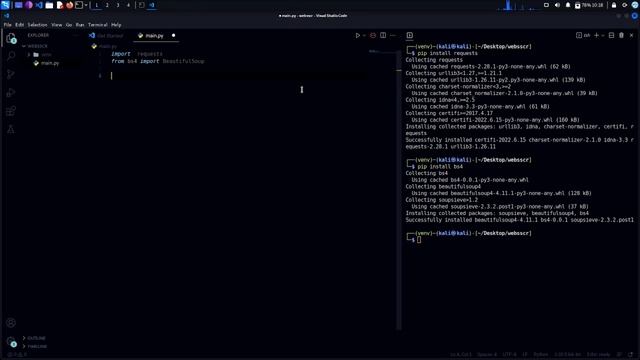
Task: Open the Kali applications menu icon
Action: coord(6,5)
